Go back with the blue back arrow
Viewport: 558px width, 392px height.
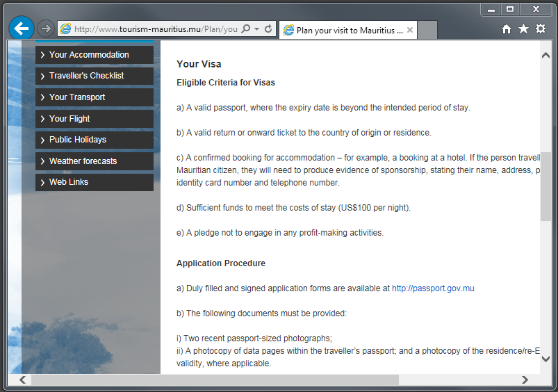tap(22, 28)
